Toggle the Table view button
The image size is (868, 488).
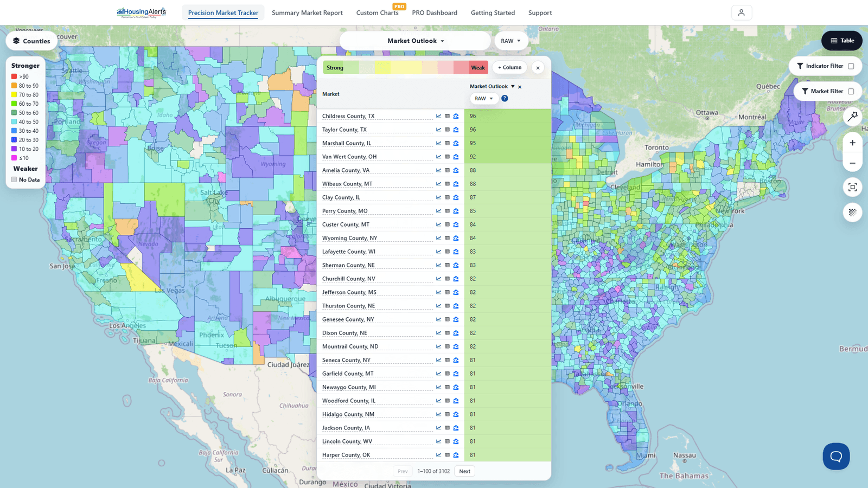(842, 41)
